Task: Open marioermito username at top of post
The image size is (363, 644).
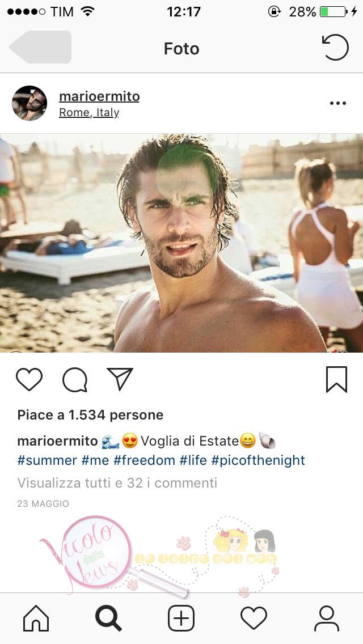Action: [99, 96]
